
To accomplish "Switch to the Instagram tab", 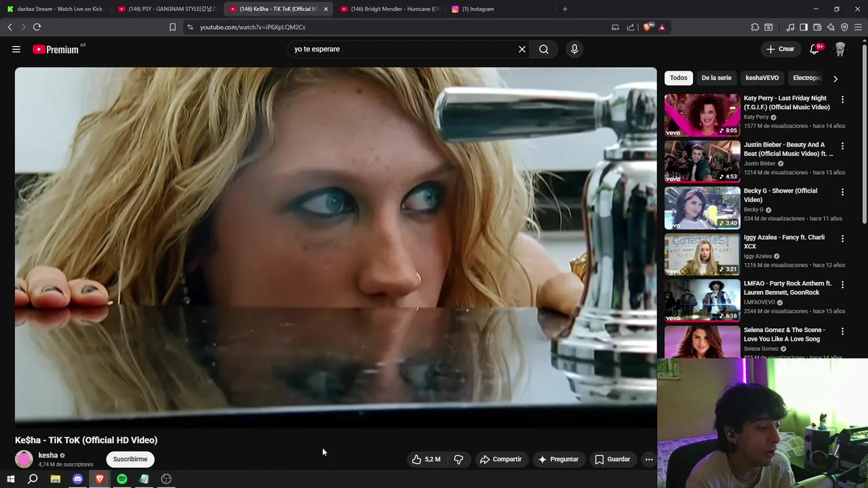I will (500, 9).
